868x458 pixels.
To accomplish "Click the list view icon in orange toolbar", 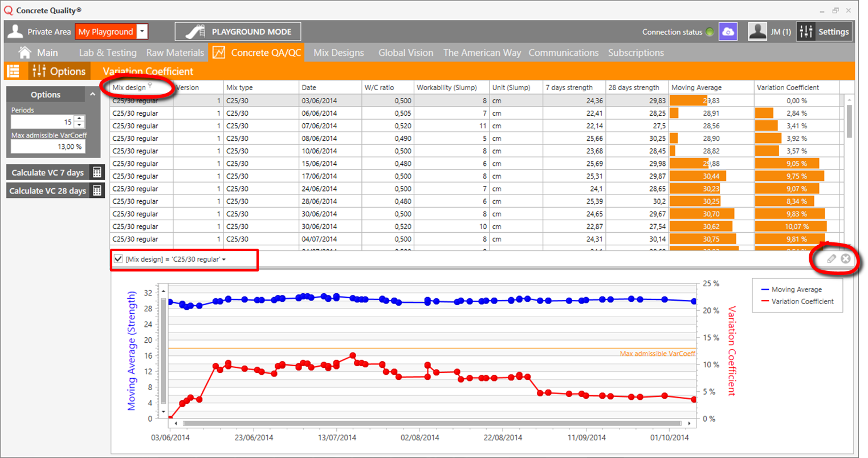I will pos(13,71).
